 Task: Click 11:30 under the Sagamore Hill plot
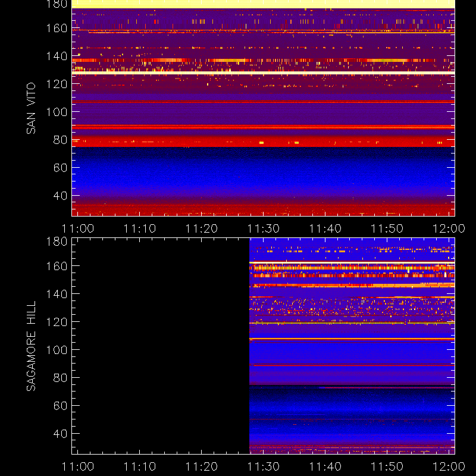tap(264, 466)
